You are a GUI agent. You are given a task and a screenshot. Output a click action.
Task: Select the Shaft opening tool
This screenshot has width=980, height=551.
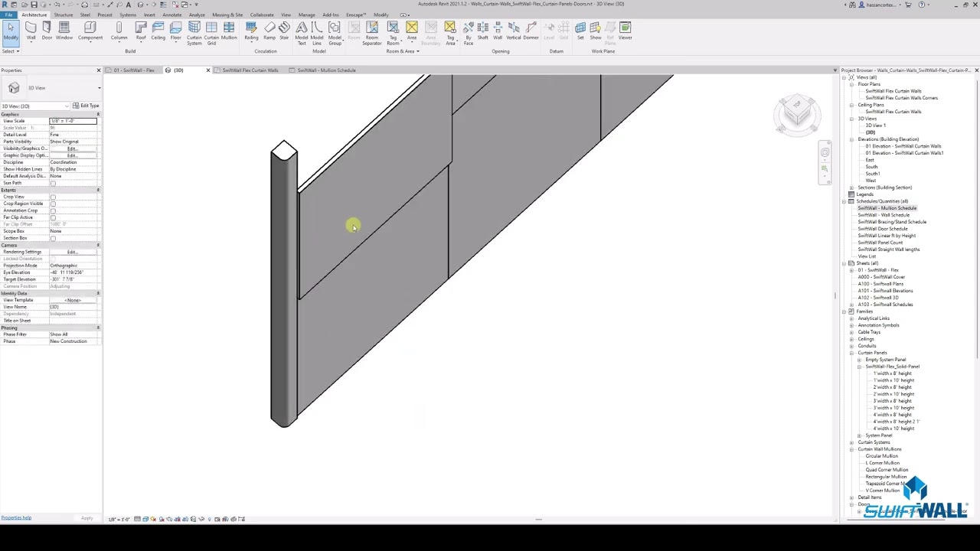coord(483,31)
